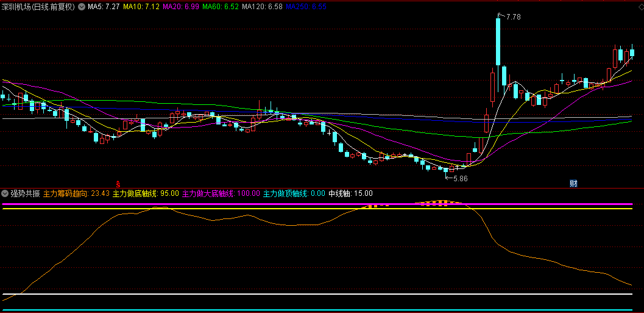Click the 强势共振 indicator name

pos(25,193)
